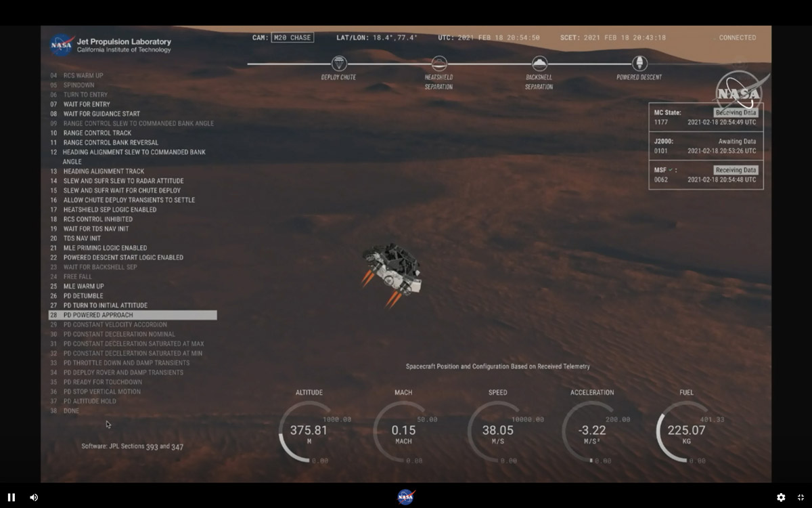
Task: Expand the video to fullscreen
Action: 800,496
